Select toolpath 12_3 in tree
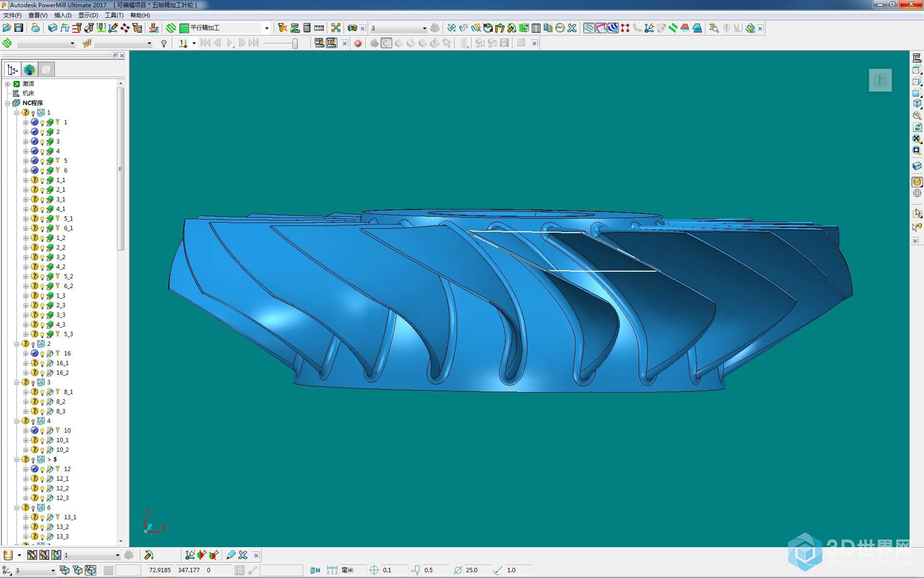The width and height of the screenshot is (924, 578). [63, 498]
